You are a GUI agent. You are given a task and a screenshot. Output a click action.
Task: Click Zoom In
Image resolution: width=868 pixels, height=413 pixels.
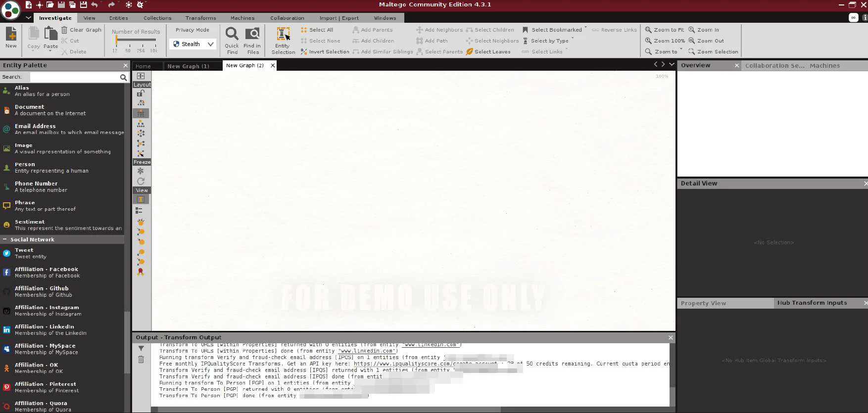(704, 30)
